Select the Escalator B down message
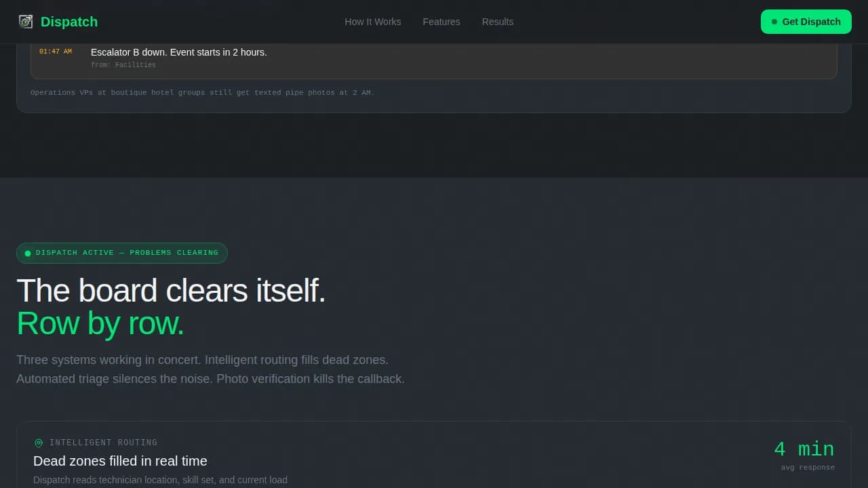Screen dimensions: 868x488 click(179, 52)
